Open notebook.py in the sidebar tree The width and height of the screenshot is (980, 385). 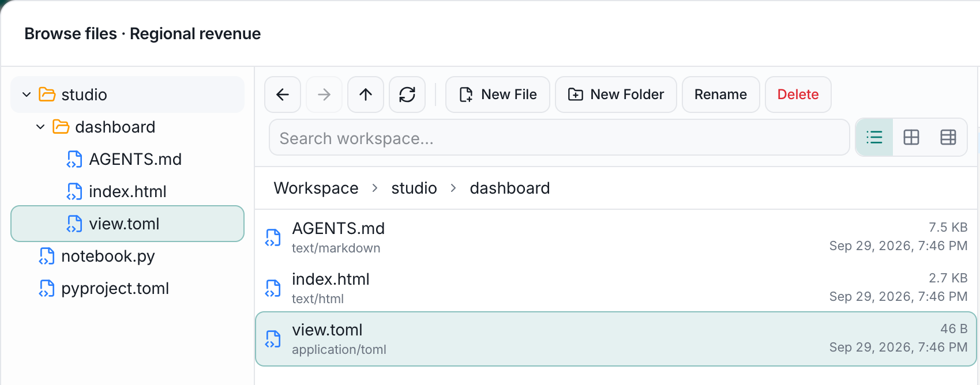[x=127, y=256]
